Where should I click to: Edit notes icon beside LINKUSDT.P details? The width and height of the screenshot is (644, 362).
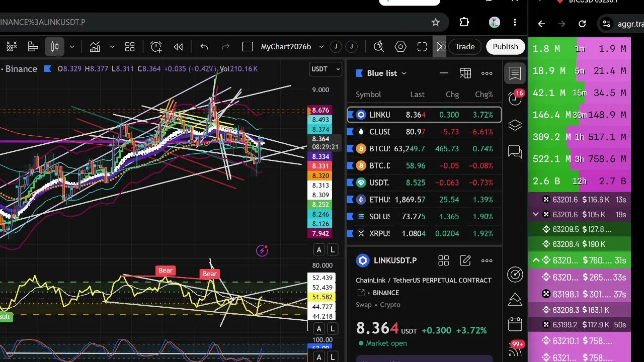(x=465, y=260)
